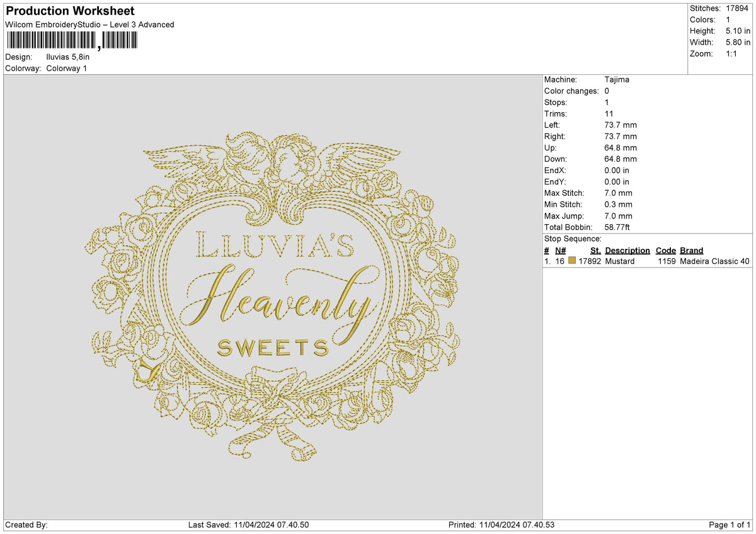This screenshot has width=756, height=534.
Task: Click the 'EndX:' label
Action: point(555,170)
